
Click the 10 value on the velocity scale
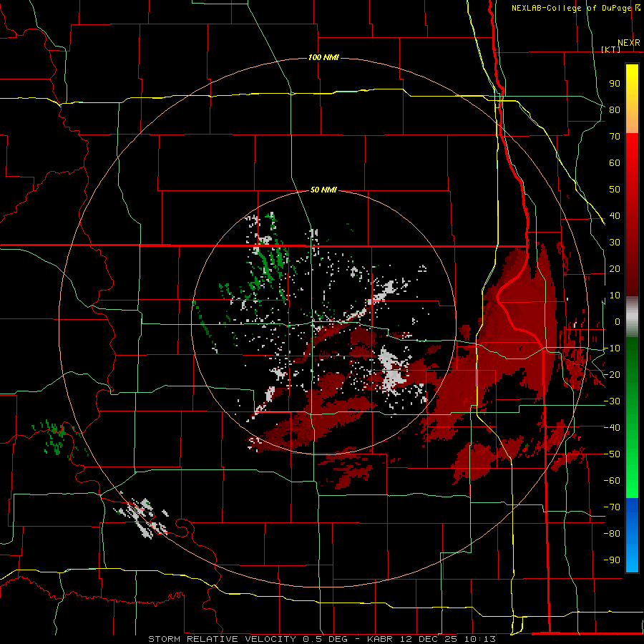(615, 296)
